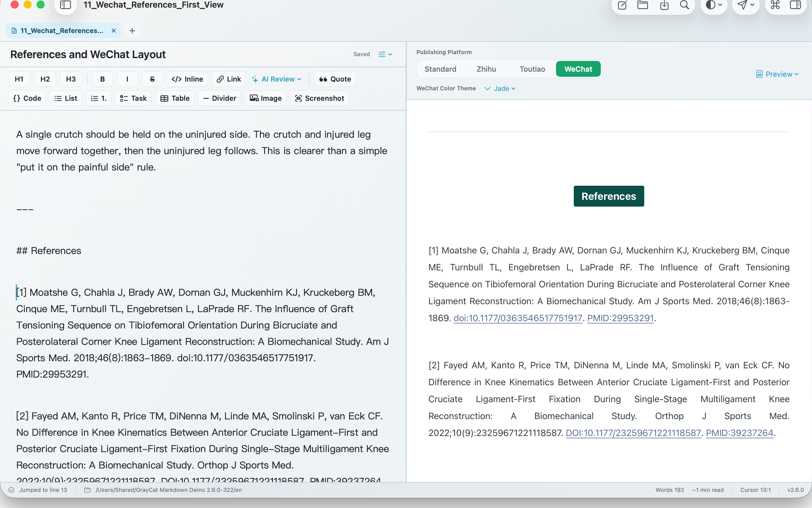Click the import/download icon in title bar

[664, 5]
